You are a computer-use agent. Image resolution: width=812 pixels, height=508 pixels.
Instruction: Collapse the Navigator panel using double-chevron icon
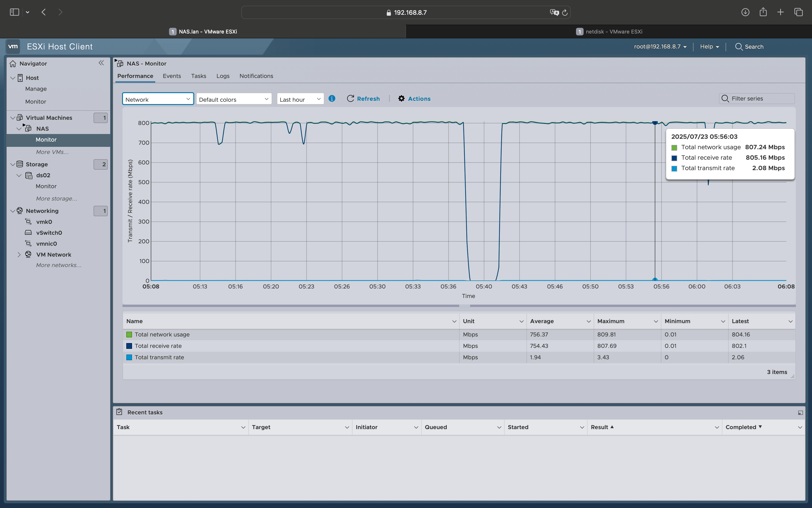(101, 63)
